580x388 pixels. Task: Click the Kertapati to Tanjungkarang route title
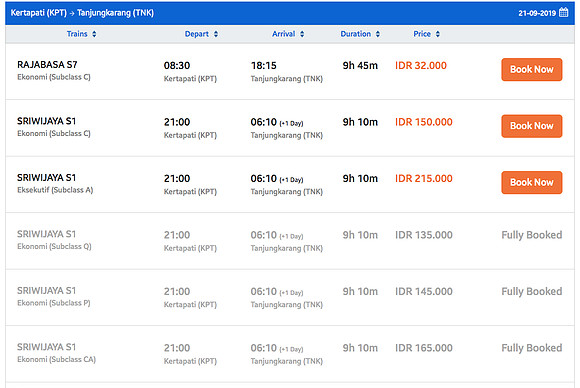click(82, 13)
